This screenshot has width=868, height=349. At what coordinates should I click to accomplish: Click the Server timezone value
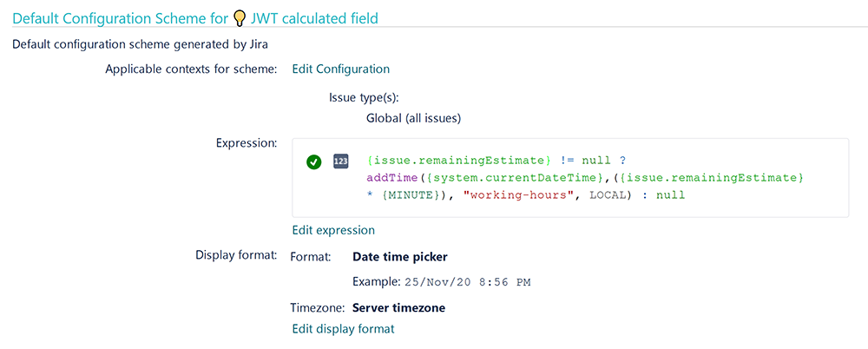pyautogui.click(x=398, y=307)
